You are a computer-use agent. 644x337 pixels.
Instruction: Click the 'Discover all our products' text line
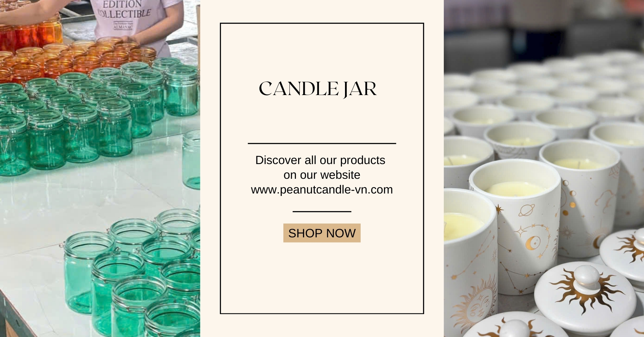tap(320, 160)
